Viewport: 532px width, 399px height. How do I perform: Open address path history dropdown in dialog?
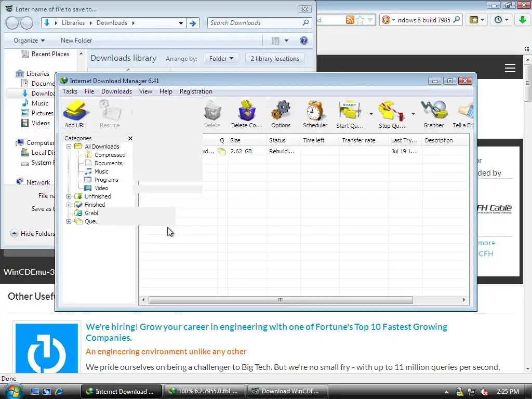tap(181, 23)
